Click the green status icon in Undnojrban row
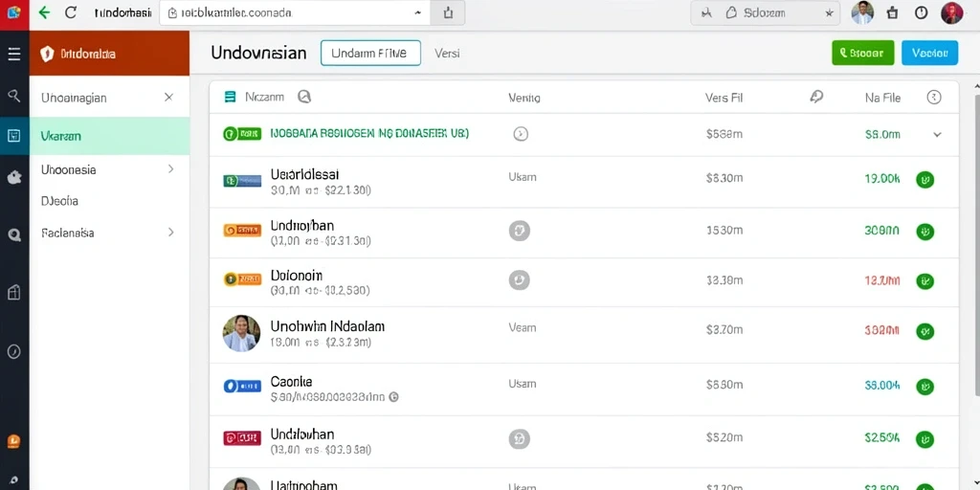The width and height of the screenshot is (980, 490). 925,232
